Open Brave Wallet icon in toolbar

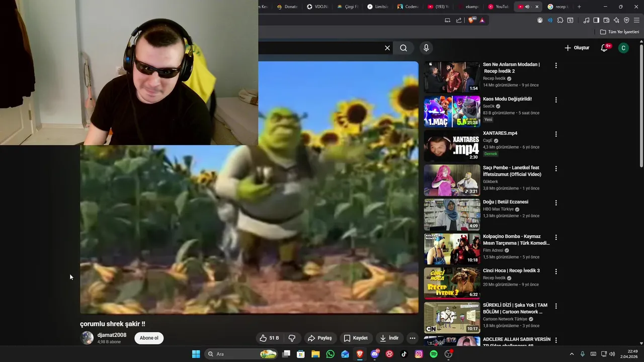pos(606,20)
